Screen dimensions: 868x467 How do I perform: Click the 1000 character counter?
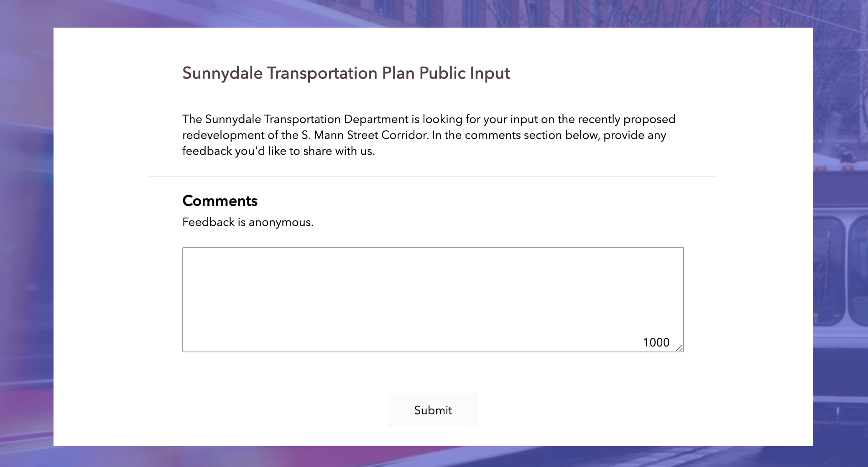click(x=656, y=343)
